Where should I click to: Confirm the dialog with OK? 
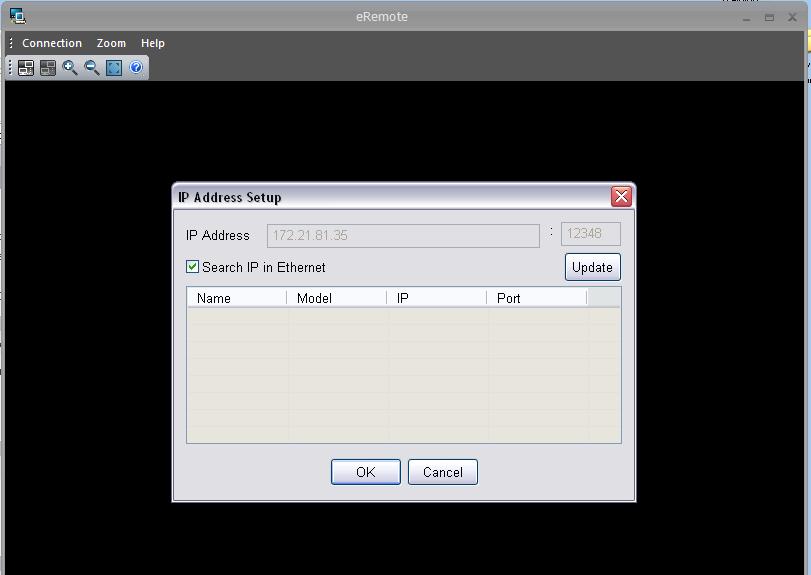point(365,472)
